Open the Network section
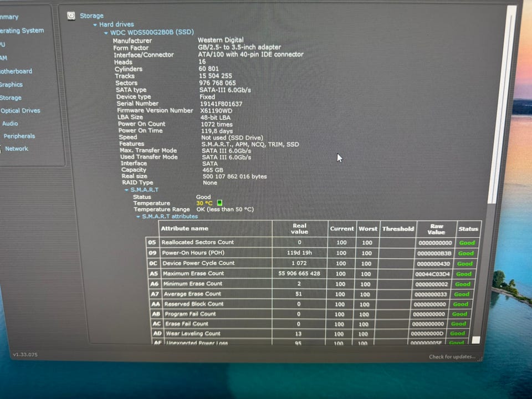The width and height of the screenshot is (532, 399). (x=17, y=149)
